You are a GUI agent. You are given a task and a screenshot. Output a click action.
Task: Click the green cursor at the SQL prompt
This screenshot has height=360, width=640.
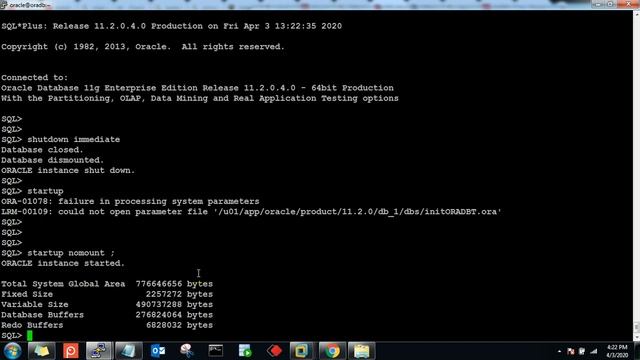click(x=29, y=336)
